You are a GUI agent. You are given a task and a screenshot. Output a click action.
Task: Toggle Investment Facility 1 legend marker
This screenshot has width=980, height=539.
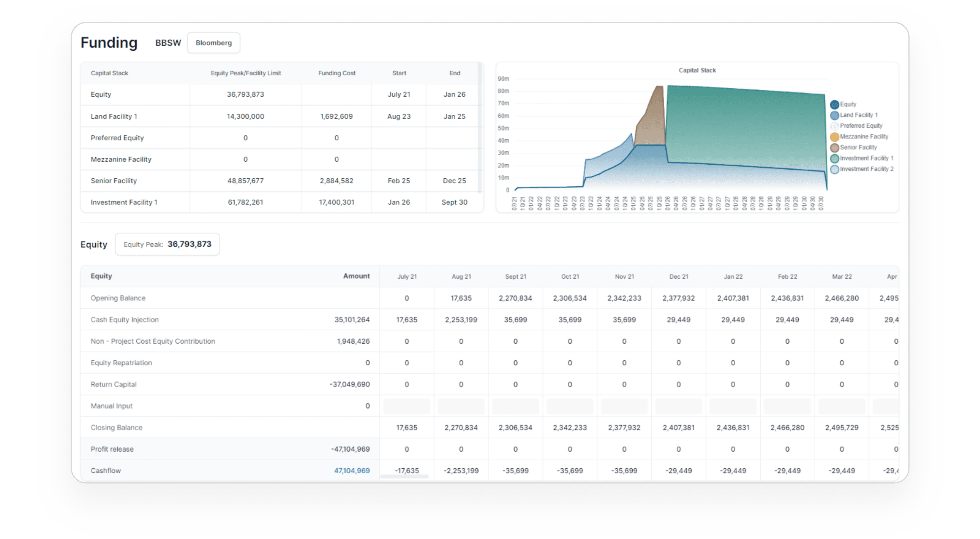(835, 158)
